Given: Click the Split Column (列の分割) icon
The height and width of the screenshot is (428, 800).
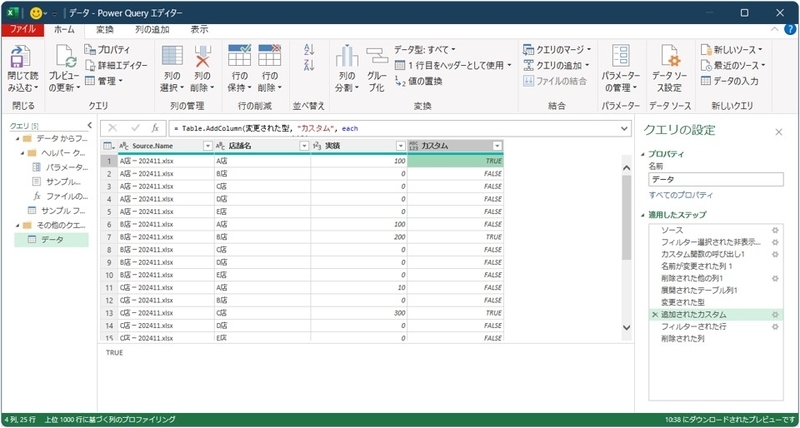Looking at the screenshot, I should pos(347,56).
